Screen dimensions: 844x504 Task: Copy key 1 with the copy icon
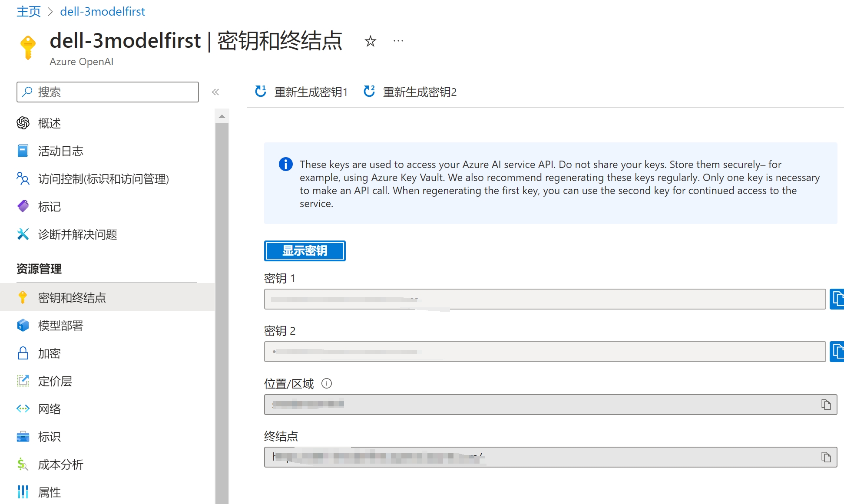[x=837, y=299]
